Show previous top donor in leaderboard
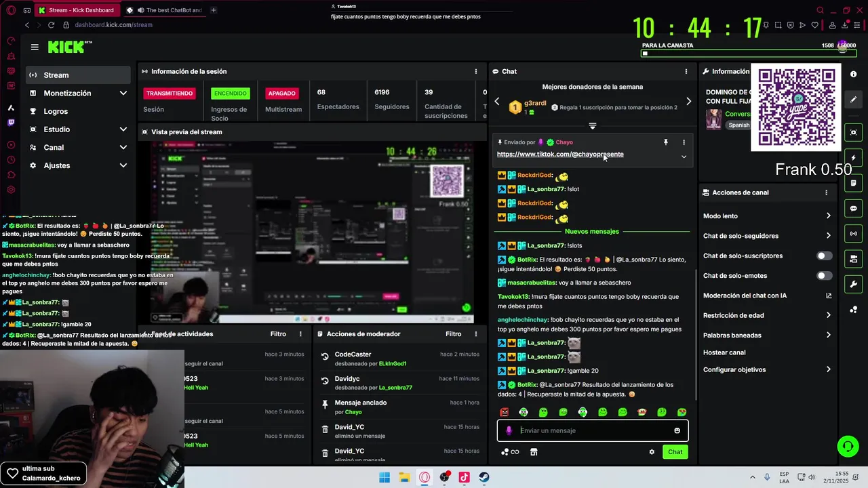Image resolution: width=868 pixels, height=488 pixels. click(x=496, y=102)
